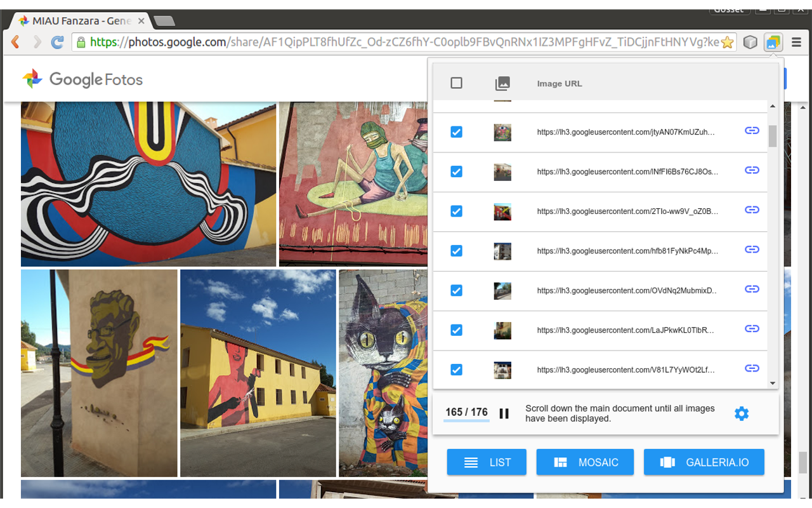The height and width of the screenshot is (508, 812).
Task: Select URL text starting with jtyAN07KmUZuh
Action: (x=626, y=132)
